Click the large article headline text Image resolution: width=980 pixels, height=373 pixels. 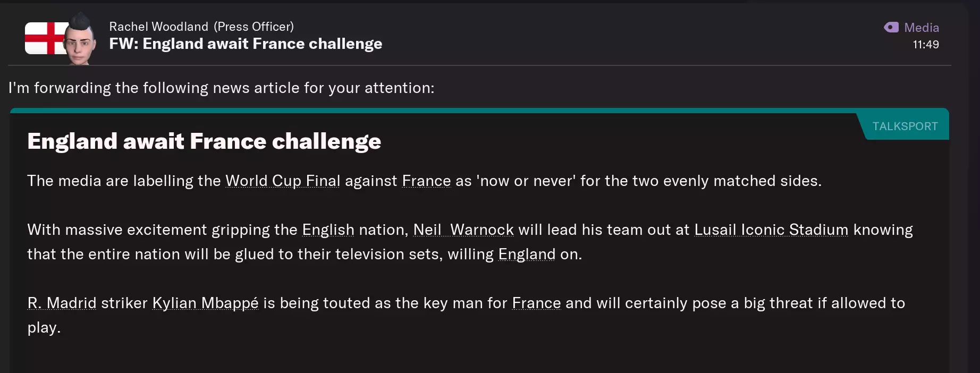pyautogui.click(x=204, y=141)
